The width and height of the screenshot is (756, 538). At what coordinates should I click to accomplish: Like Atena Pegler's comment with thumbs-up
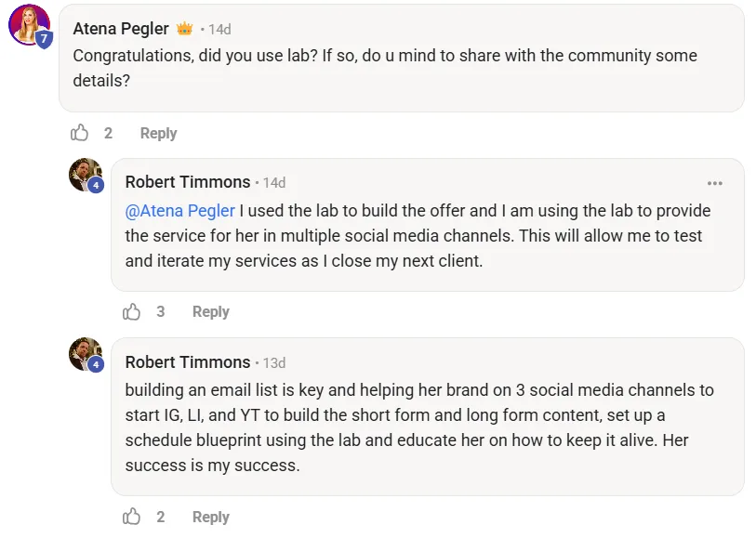pos(80,133)
